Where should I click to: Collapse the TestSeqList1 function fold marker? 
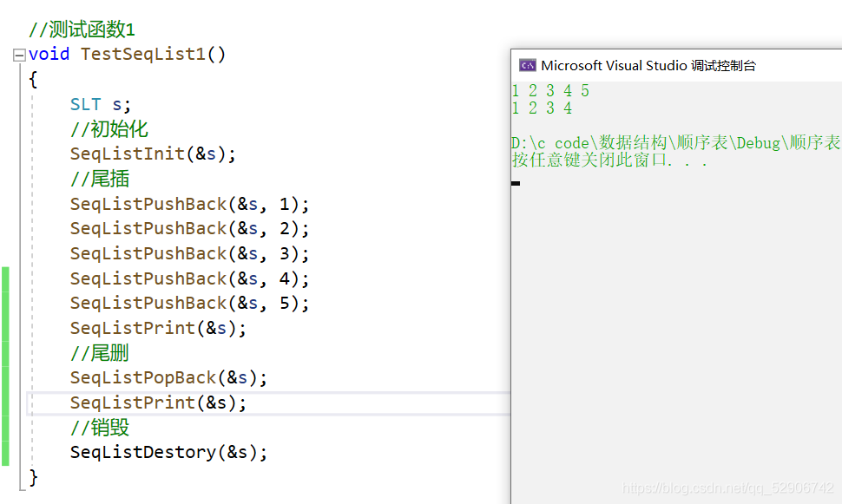pyautogui.click(x=19, y=55)
